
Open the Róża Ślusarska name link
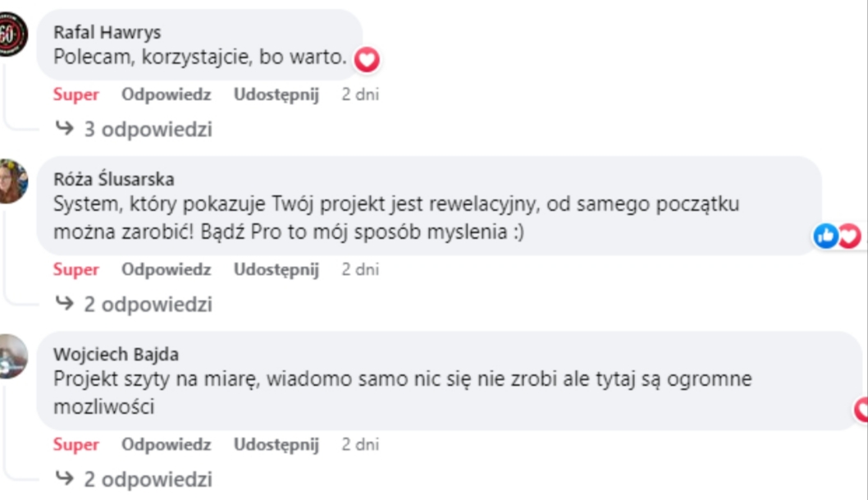[x=113, y=180]
